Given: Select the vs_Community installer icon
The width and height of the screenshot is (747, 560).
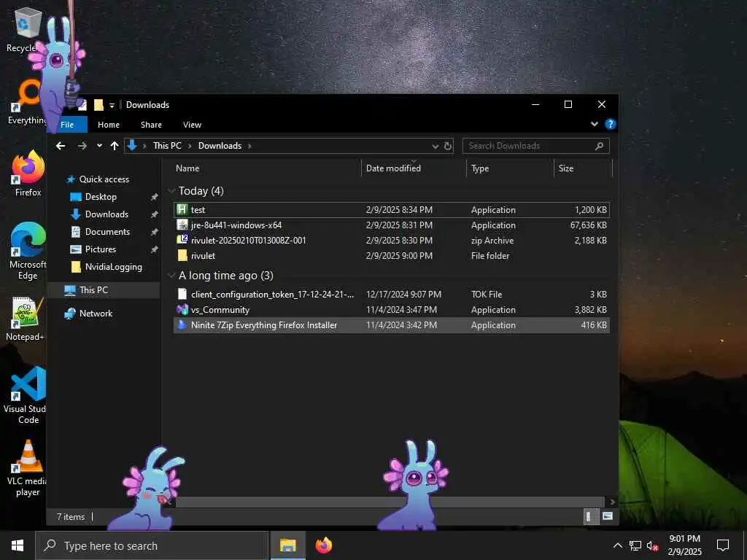Looking at the screenshot, I should (182, 309).
